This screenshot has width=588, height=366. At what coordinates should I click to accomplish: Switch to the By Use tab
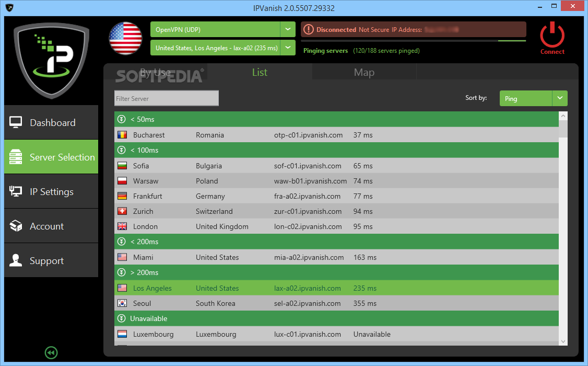click(x=155, y=72)
